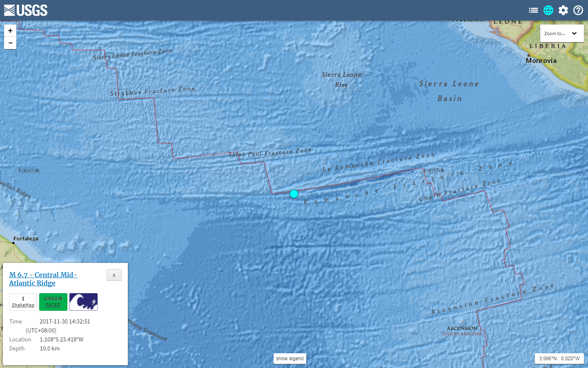Open the help question mark icon

[x=578, y=10]
